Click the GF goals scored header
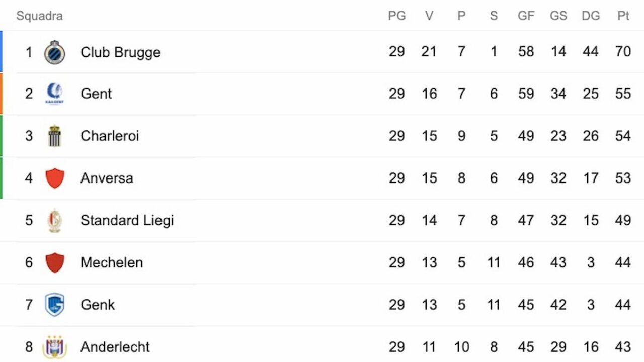Image resolution: width=644 pixels, height=362 pixels. [x=526, y=16]
